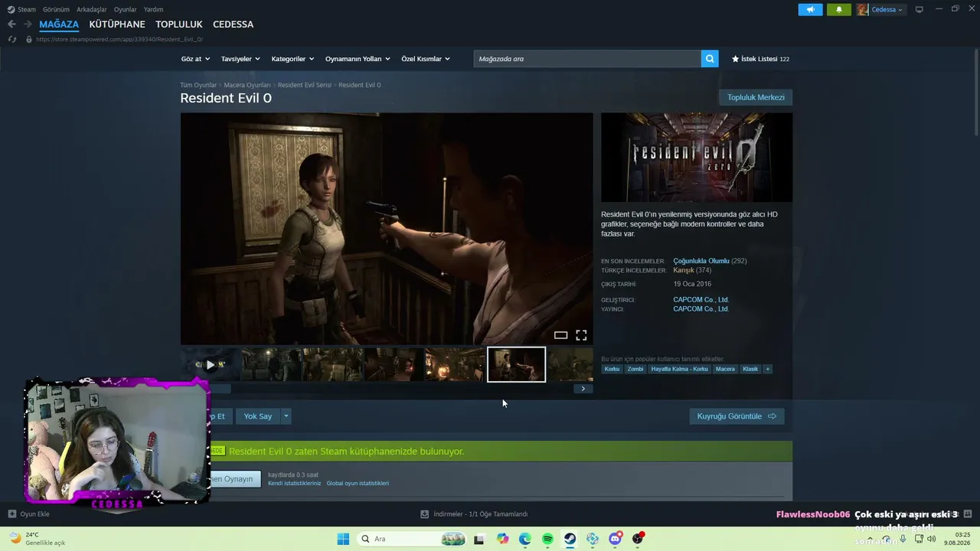Click the weather widget on the taskbar
This screenshot has width=980, height=551.
pos(38,539)
